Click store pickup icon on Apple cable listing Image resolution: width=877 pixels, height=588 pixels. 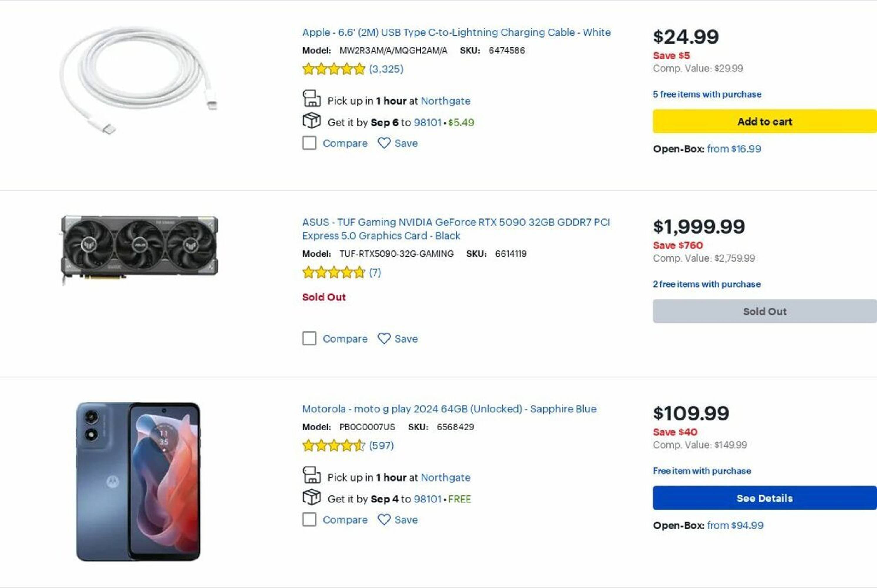(311, 98)
